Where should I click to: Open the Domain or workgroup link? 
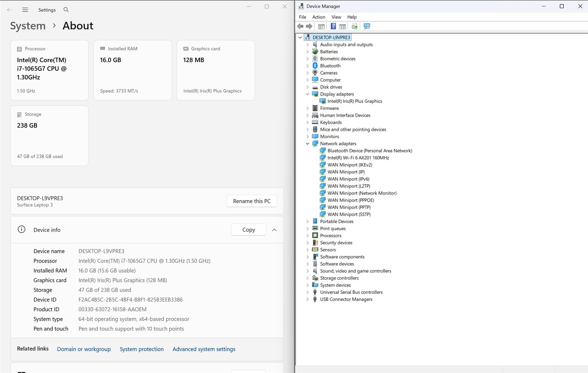click(x=84, y=349)
